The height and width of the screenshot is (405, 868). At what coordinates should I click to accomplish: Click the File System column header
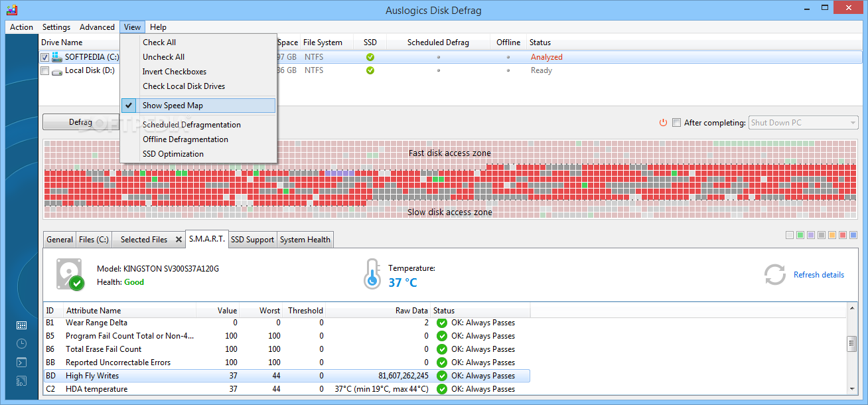(327, 42)
